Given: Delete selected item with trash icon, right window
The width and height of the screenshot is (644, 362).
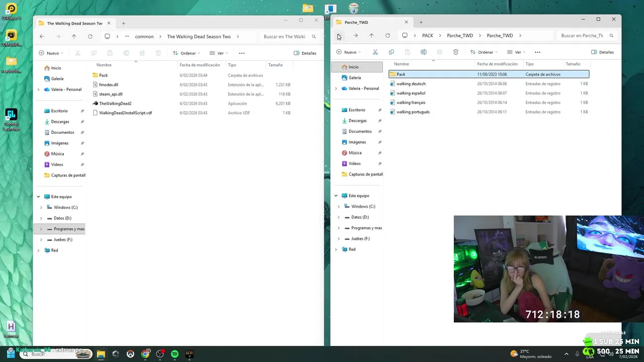Looking at the screenshot, I should [456, 52].
